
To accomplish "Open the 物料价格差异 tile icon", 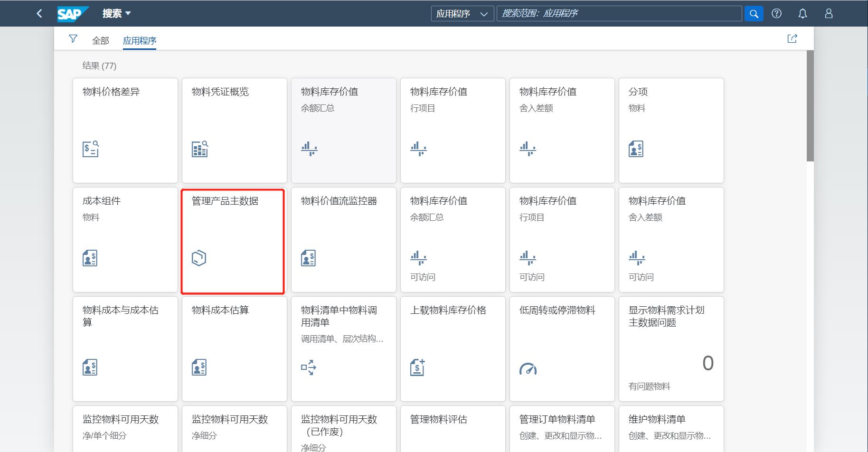I will [89, 149].
